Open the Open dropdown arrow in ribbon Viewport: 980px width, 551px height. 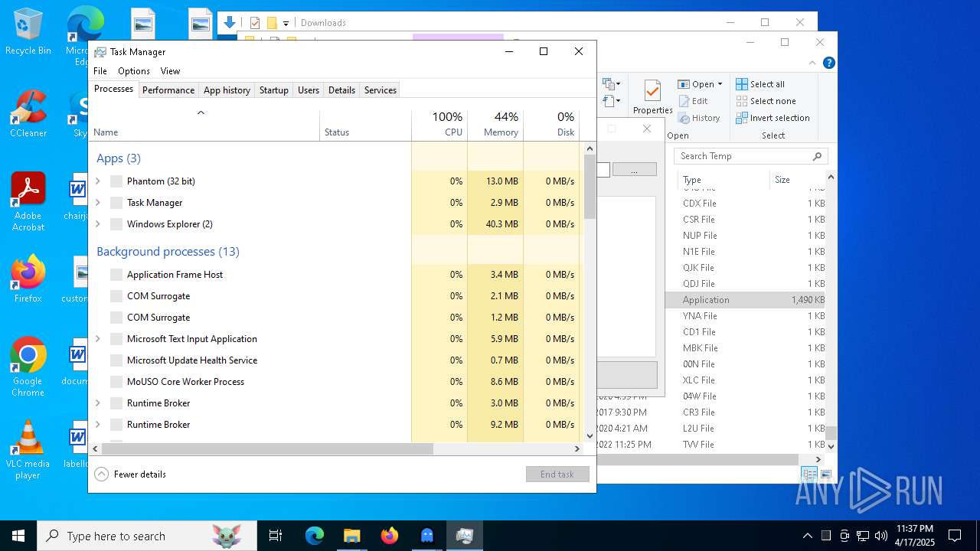click(x=720, y=84)
